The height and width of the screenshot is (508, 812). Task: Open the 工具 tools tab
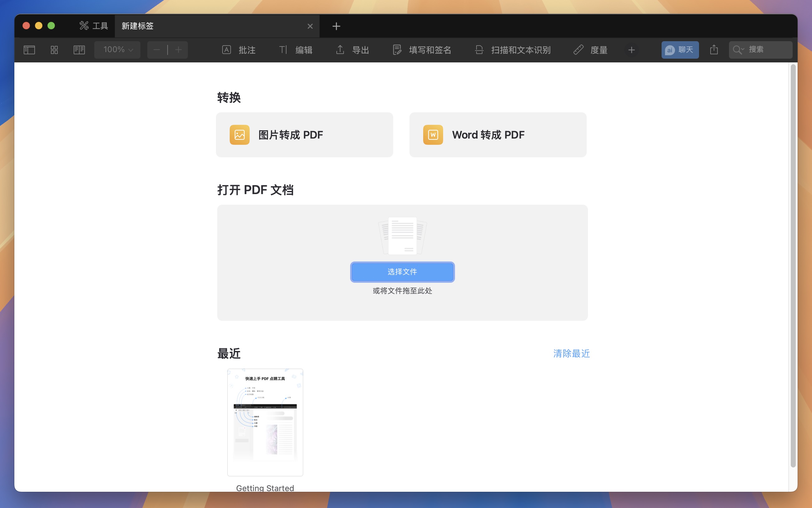93,26
